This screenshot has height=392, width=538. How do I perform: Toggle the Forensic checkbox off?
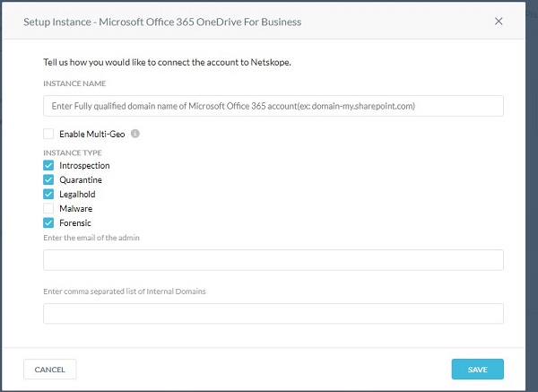pyautogui.click(x=48, y=222)
